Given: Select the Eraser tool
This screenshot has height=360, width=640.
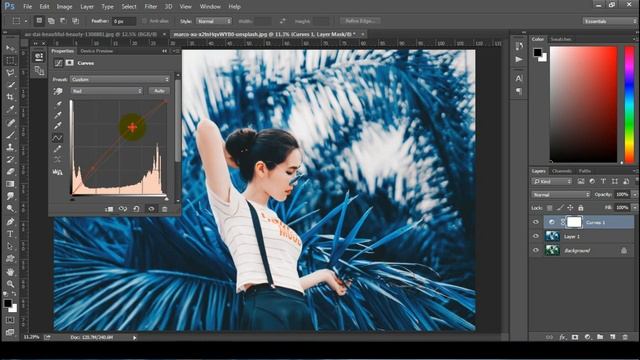Looking at the screenshot, I should [10, 171].
